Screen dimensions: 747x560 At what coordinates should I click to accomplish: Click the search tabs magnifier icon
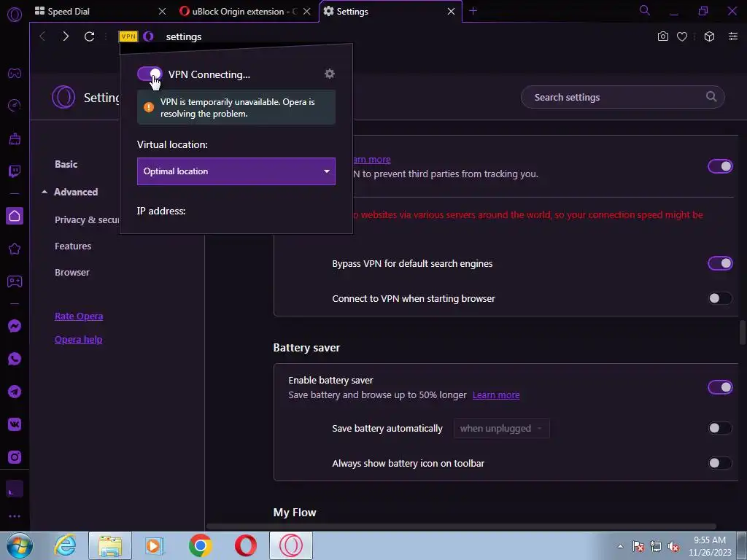pos(645,10)
